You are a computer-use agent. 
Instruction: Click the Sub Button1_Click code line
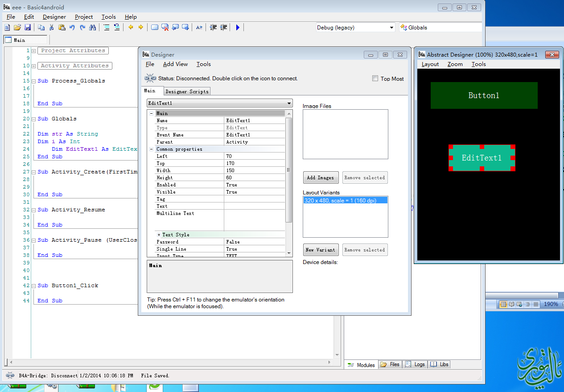[68, 285]
